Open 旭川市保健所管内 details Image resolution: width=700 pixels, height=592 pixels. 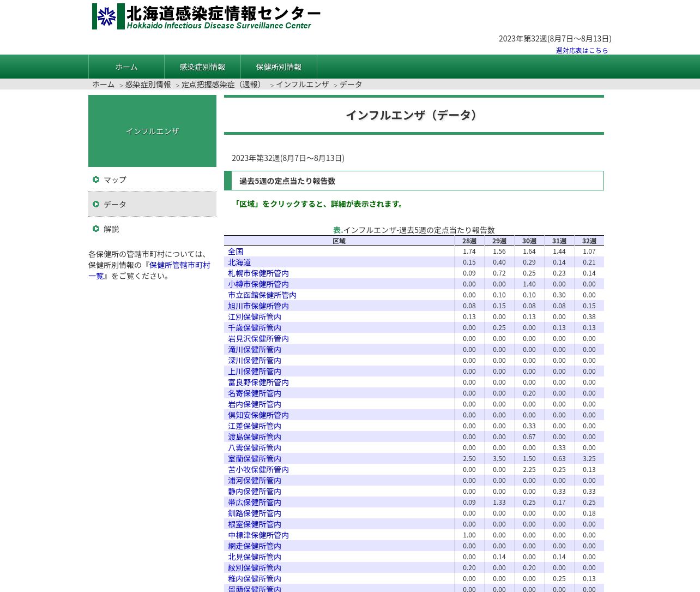(x=258, y=306)
